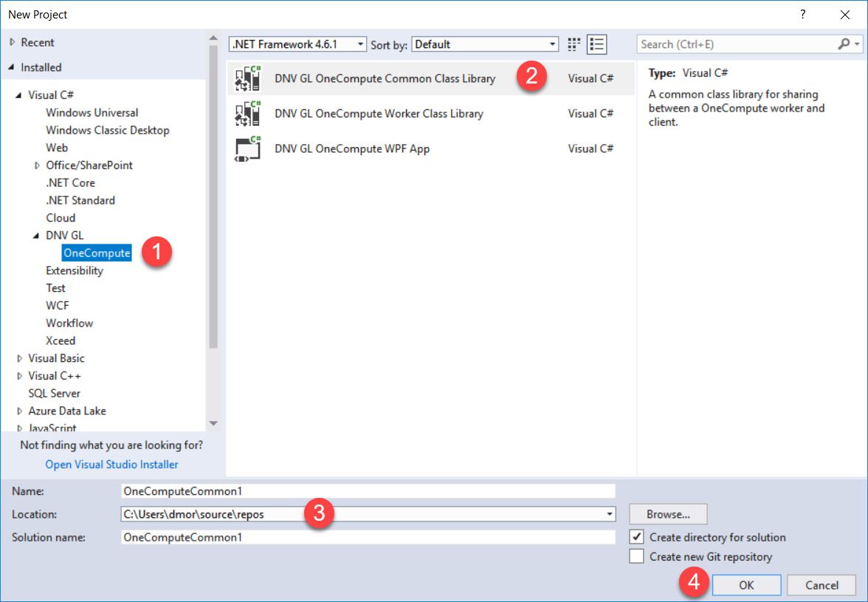Image resolution: width=868 pixels, height=602 pixels.
Task: Uncheck Create directory for solution
Action: (x=636, y=537)
